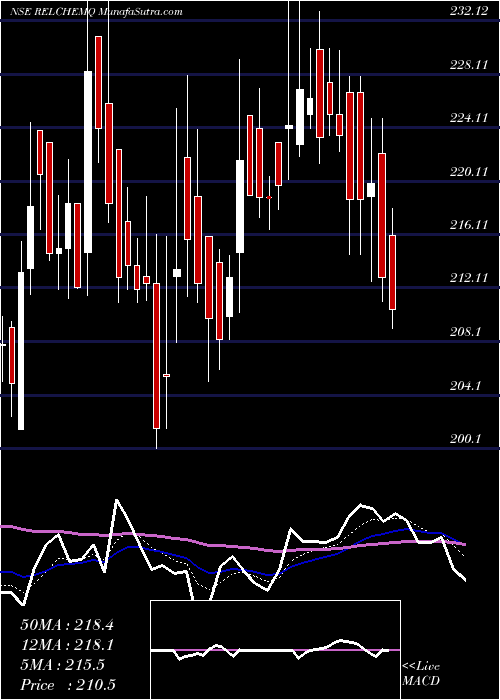Image resolution: width=500 pixels, height=700 pixels.
Task: Click the last red candlestick on the right
Action: click(392, 272)
